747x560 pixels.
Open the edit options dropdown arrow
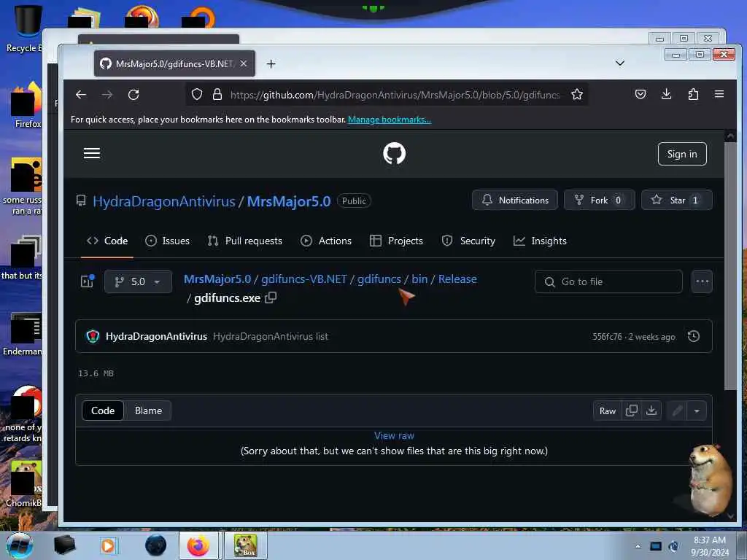pyautogui.click(x=697, y=411)
